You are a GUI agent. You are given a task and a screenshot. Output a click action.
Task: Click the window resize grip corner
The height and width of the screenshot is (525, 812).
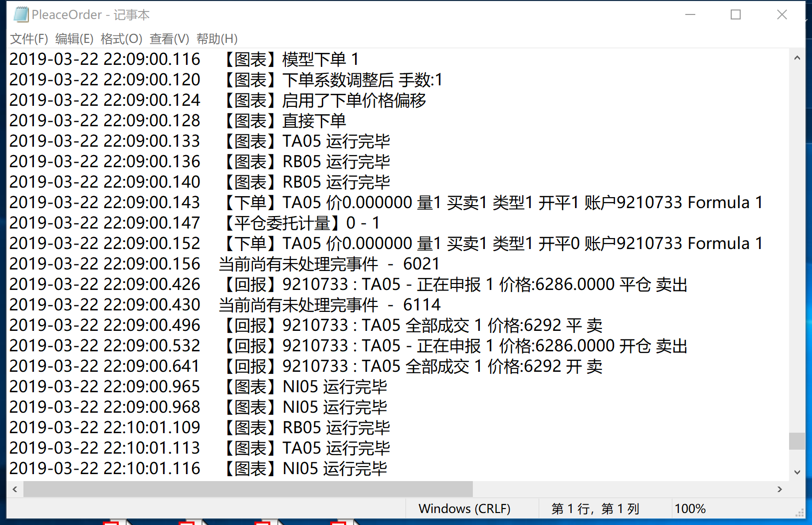[x=800, y=513]
